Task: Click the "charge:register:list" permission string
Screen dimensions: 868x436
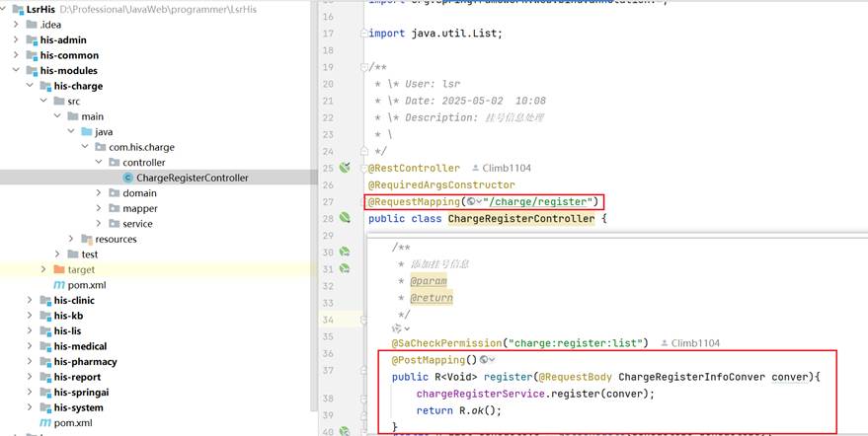Action: pos(576,343)
